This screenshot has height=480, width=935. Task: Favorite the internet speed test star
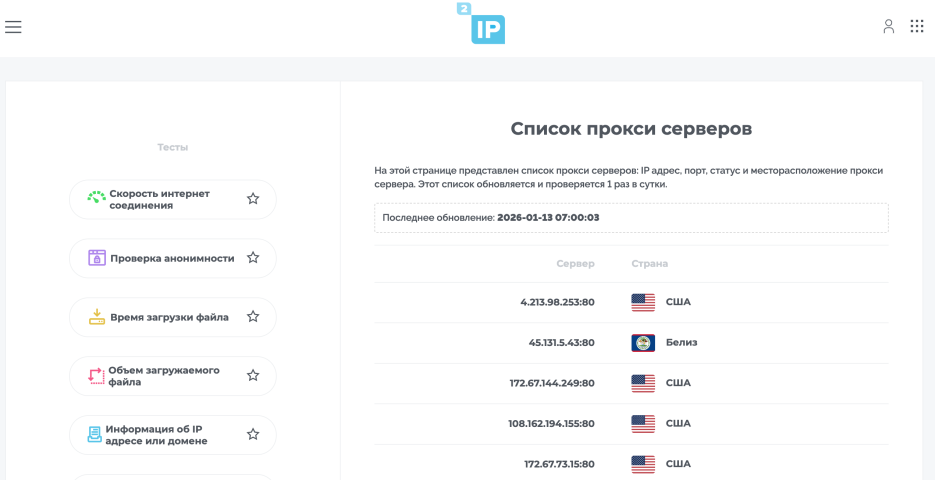coord(253,199)
